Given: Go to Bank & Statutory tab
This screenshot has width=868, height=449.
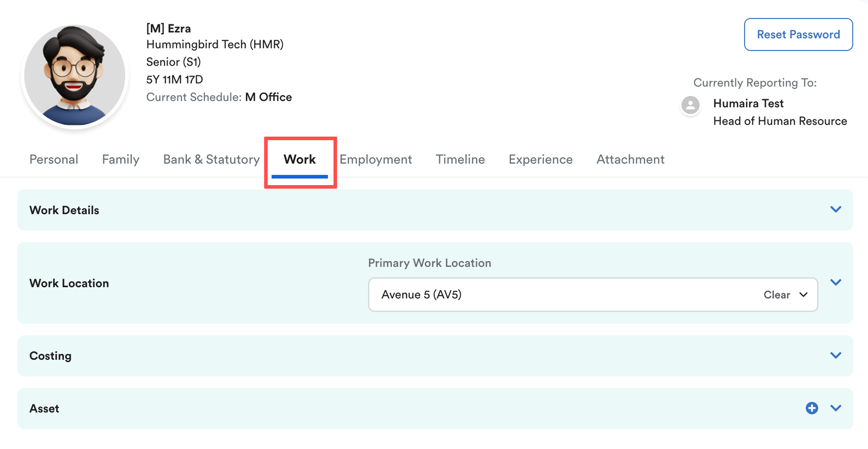Looking at the screenshot, I should [211, 159].
